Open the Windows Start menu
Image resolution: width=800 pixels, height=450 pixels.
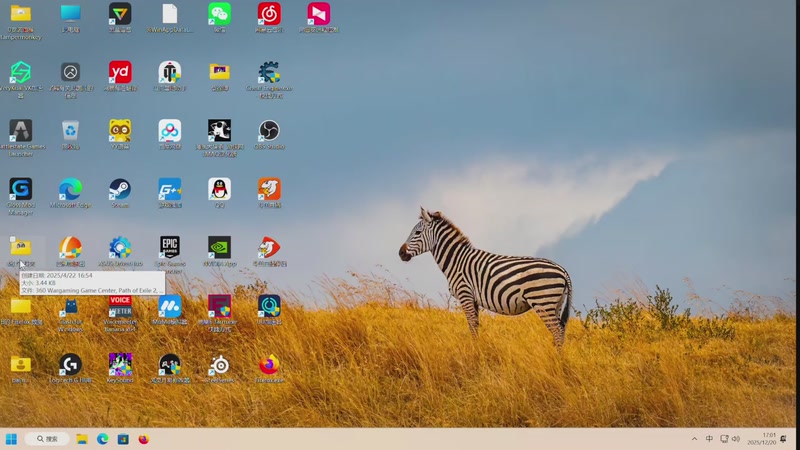pyautogui.click(x=11, y=439)
